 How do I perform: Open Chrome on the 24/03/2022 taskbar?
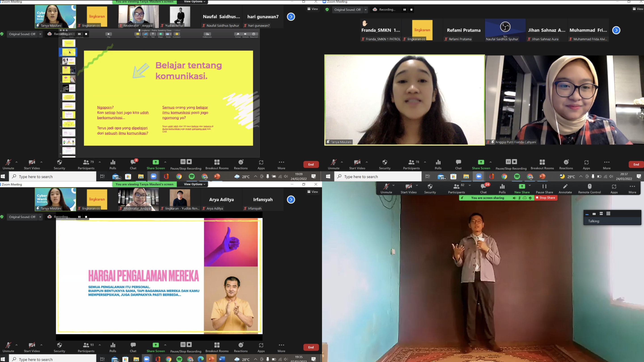pyautogui.click(x=504, y=176)
